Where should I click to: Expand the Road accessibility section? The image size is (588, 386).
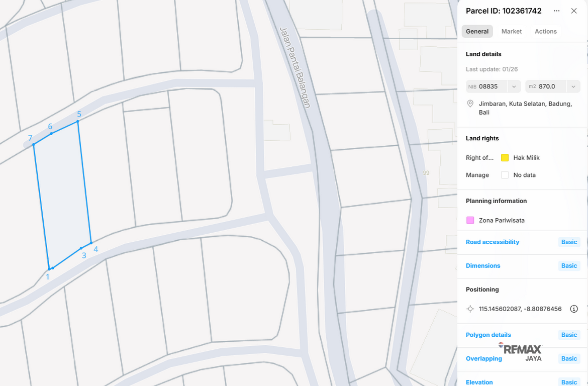pos(493,242)
